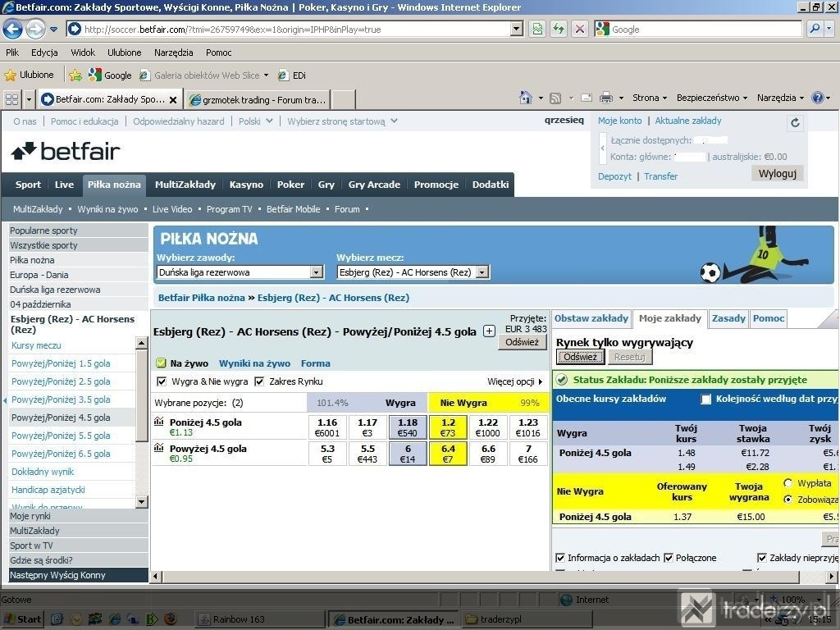Stop loading with the red X button
The width and height of the screenshot is (840, 630).
tap(579, 29)
